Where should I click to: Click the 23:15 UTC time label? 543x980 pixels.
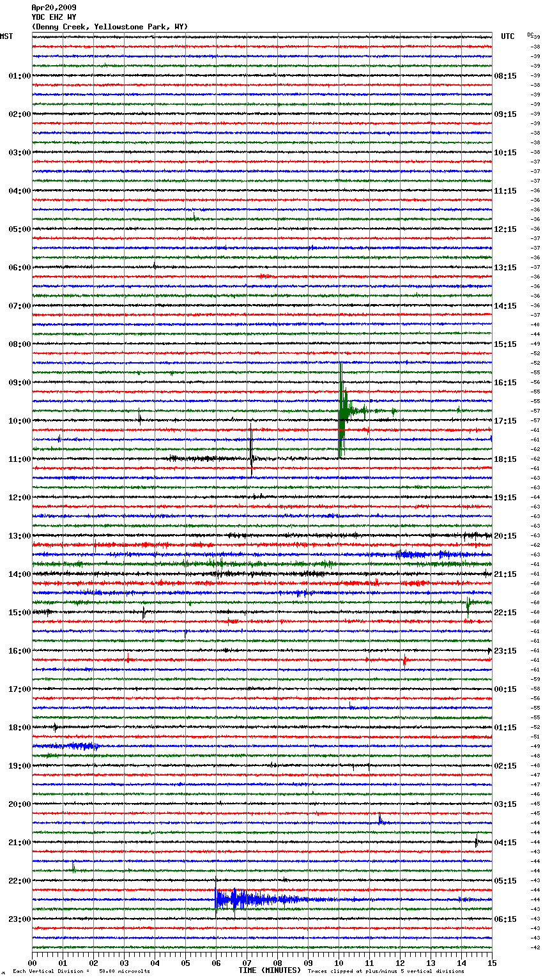click(x=505, y=651)
